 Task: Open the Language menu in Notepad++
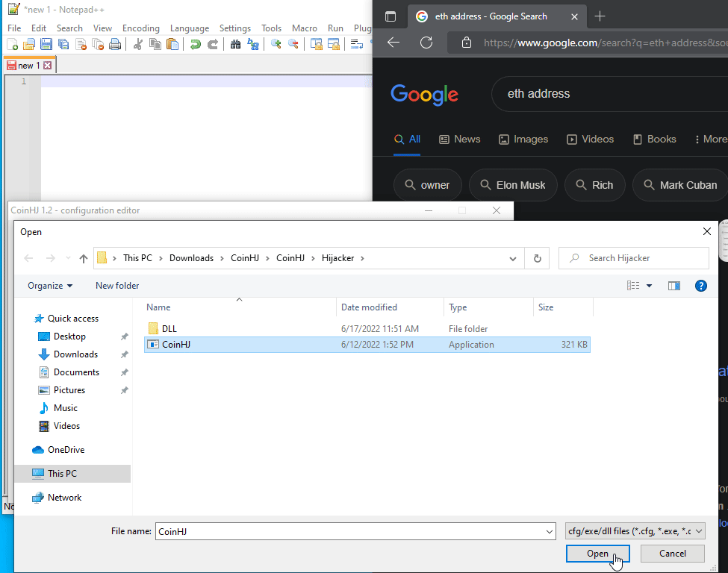pos(190,28)
